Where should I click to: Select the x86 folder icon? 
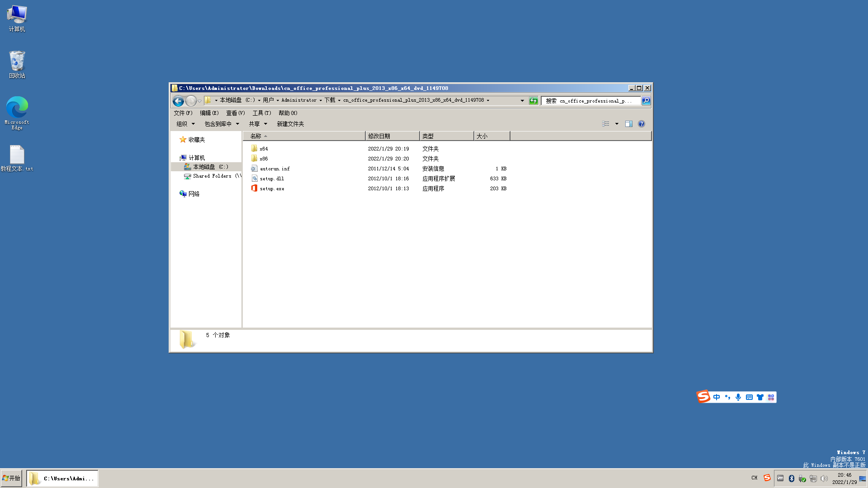pyautogui.click(x=254, y=159)
